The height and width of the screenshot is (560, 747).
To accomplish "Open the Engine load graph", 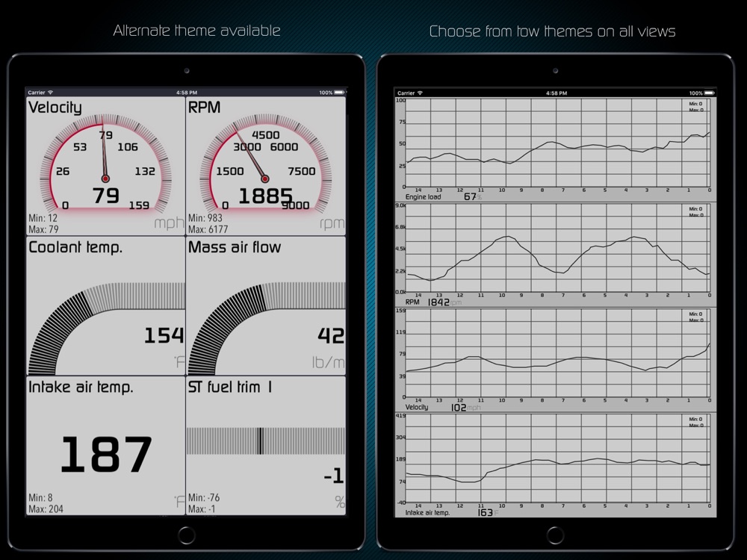I will coord(555,149).
